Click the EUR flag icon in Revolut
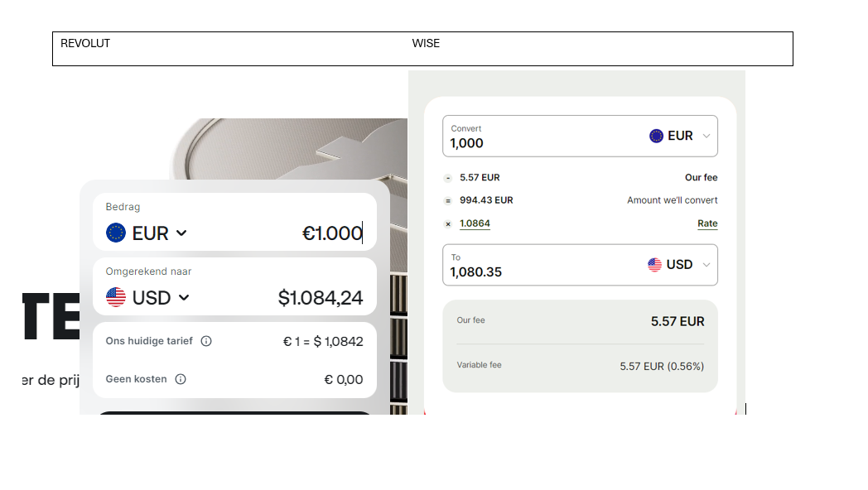 [x=116, y=233]
